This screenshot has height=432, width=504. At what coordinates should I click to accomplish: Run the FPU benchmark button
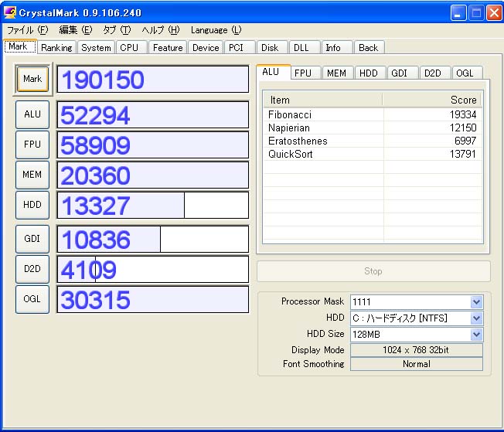tap(32, 145)
